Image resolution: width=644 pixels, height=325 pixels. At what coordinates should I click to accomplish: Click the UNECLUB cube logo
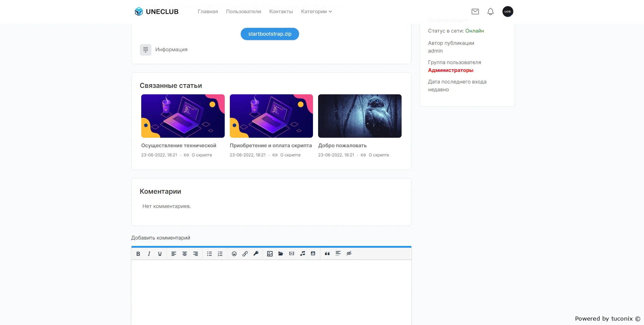(x=139, y=12)
